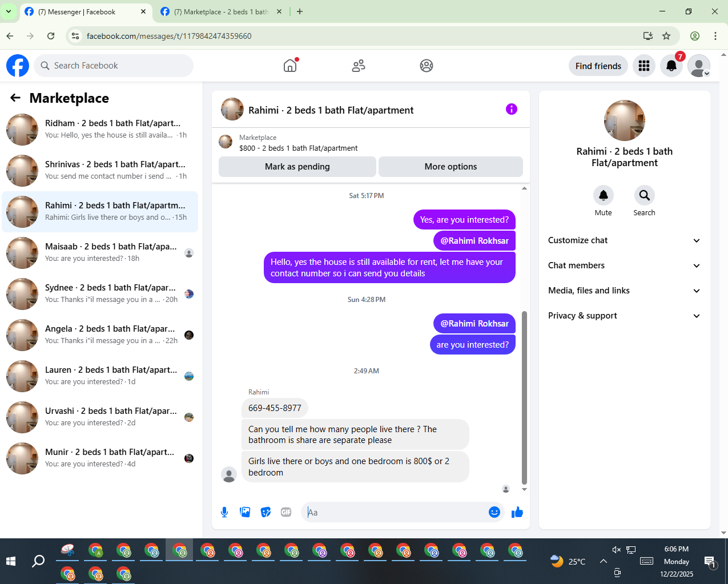Image resolution: width=728 pixels, height=584 pixels.
Task: Click the 'Yes, are you interested?' message
Action: click(464, 220)
